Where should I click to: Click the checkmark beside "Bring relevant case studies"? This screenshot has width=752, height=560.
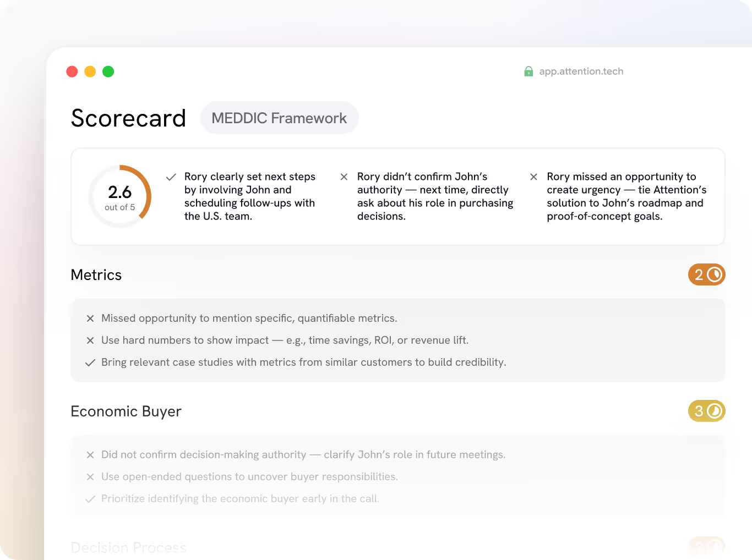90,363
